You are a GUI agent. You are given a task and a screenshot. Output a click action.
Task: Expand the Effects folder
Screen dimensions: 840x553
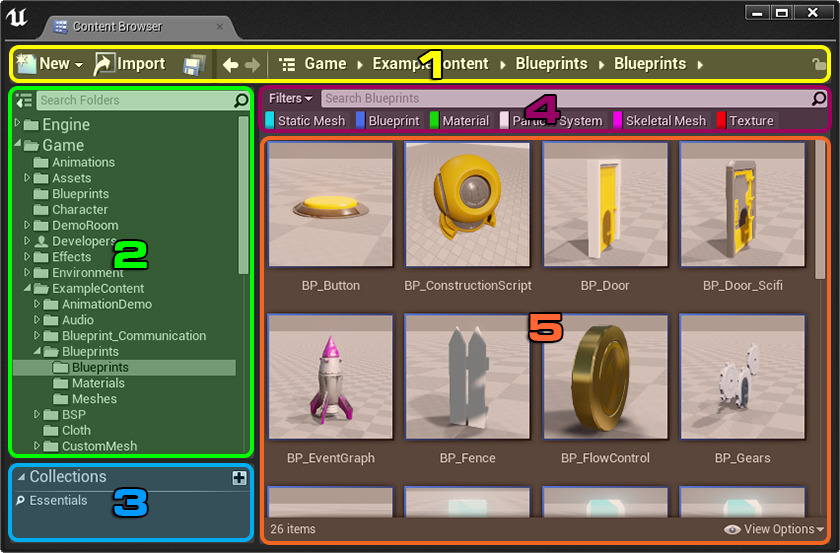[27, 256]
